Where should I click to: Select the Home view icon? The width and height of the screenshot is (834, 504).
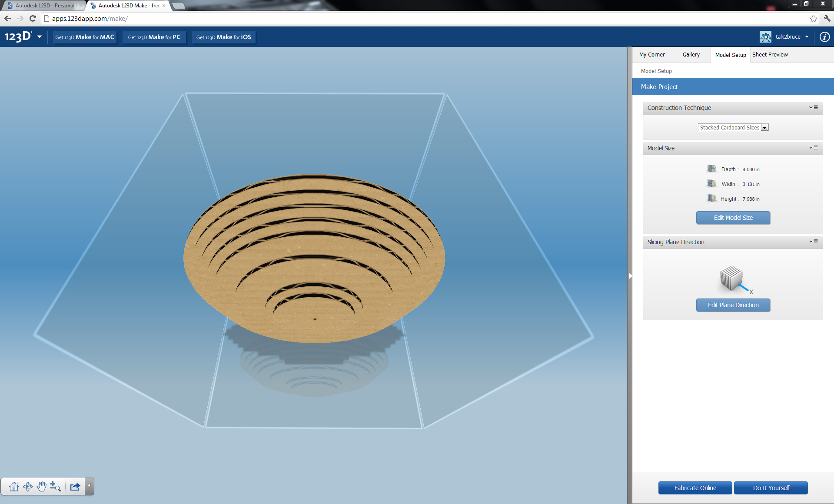click(x=13, y=486)
